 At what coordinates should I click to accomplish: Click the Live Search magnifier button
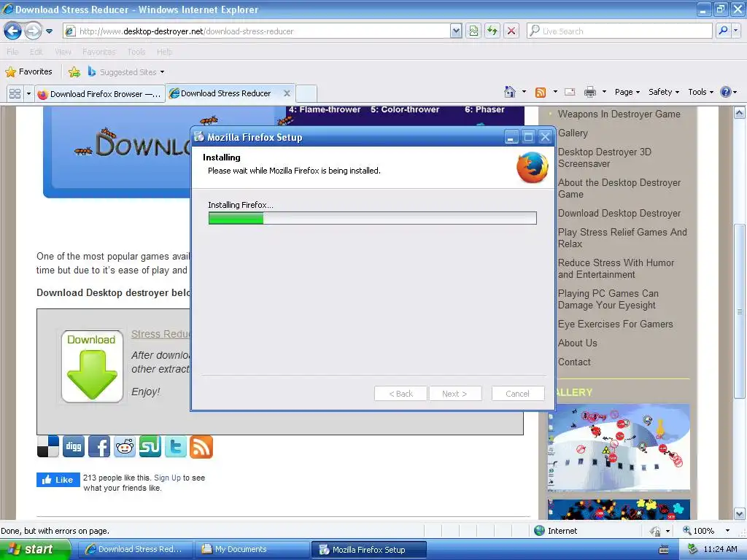[x=723, y=31]
